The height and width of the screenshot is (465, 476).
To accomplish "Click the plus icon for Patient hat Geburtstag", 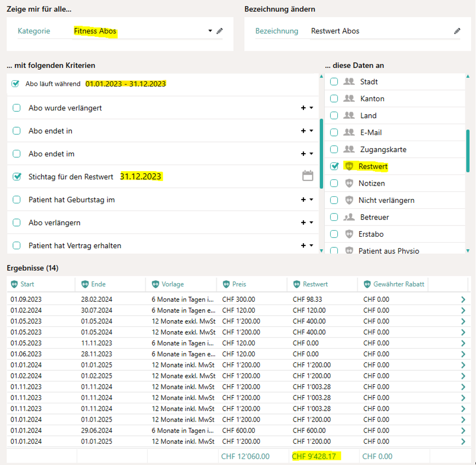I will click(x=303, y=200).
